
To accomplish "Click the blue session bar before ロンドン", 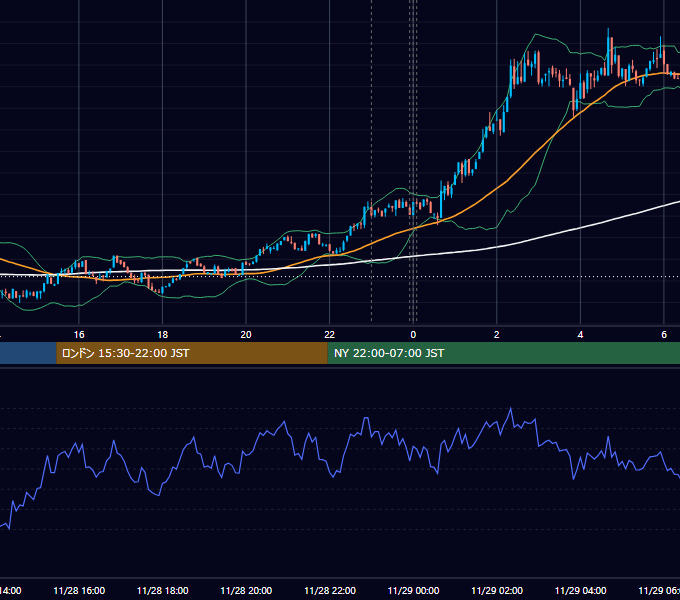I will 28,353.
